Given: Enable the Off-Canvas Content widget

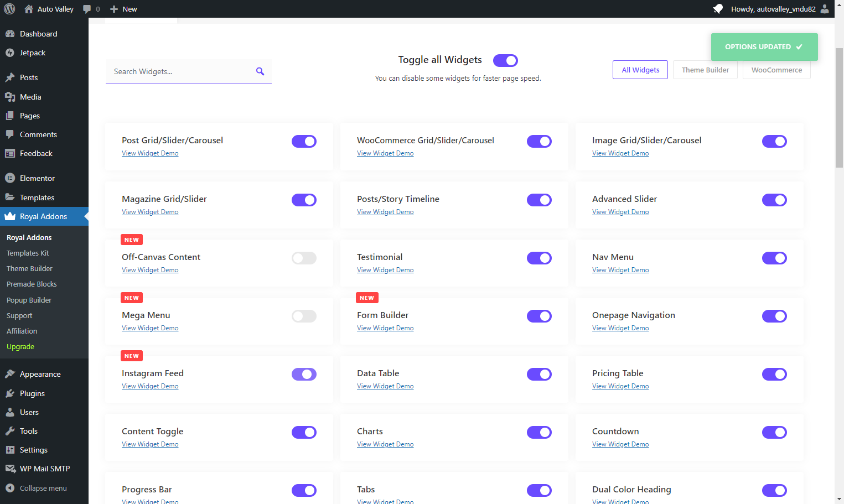Looking at the screenshot, I should click(x=304, y=258).
